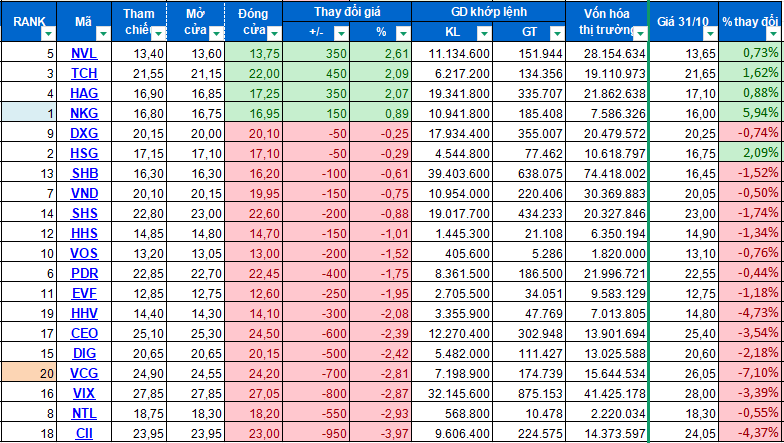
Task: Open the EVF stock ticker link
Action: (84, 294)
